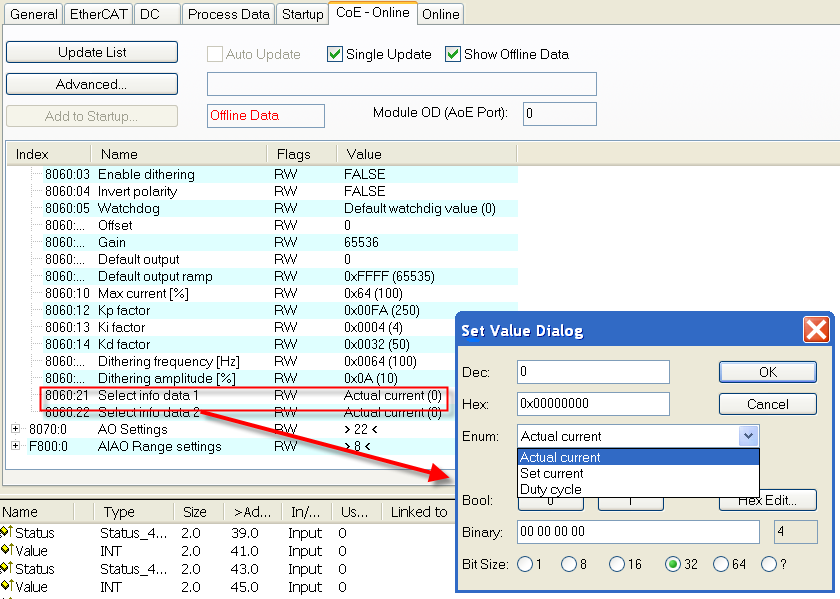Click the icon beside Value at address 41.0
This screenshot has height=599, width=840.
6,550
